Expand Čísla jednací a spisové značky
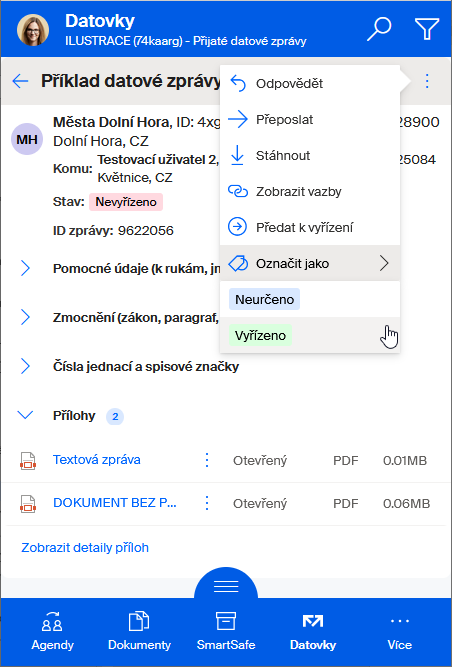The image size is (452, 667). click(26, 366)
